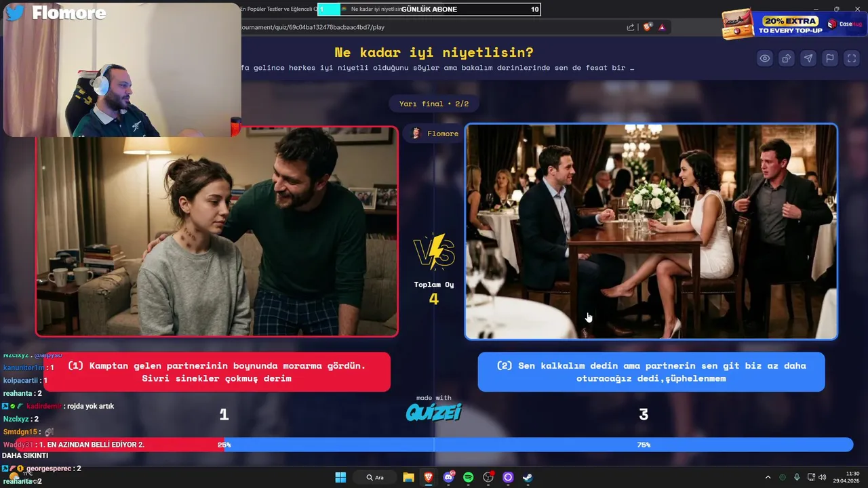This screenshot has height=488, width=868.
Task: Click the GÜNLÜK ABONE progress bar
Action: (x=429, y=9)
